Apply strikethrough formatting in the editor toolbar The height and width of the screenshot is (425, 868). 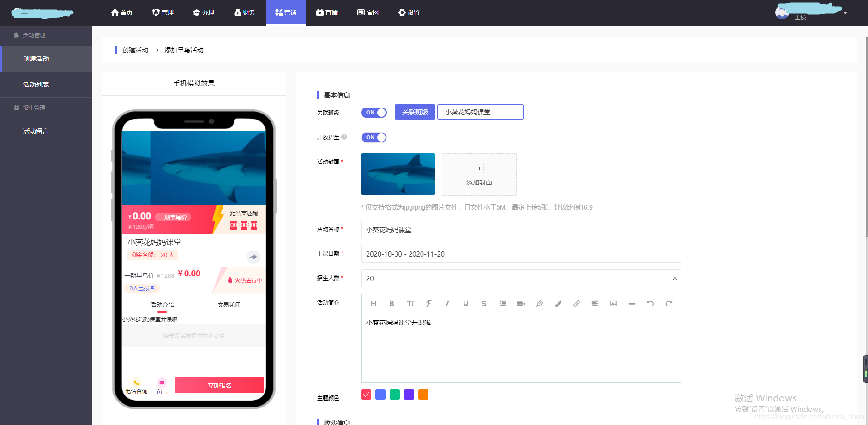tap(484, 303)
